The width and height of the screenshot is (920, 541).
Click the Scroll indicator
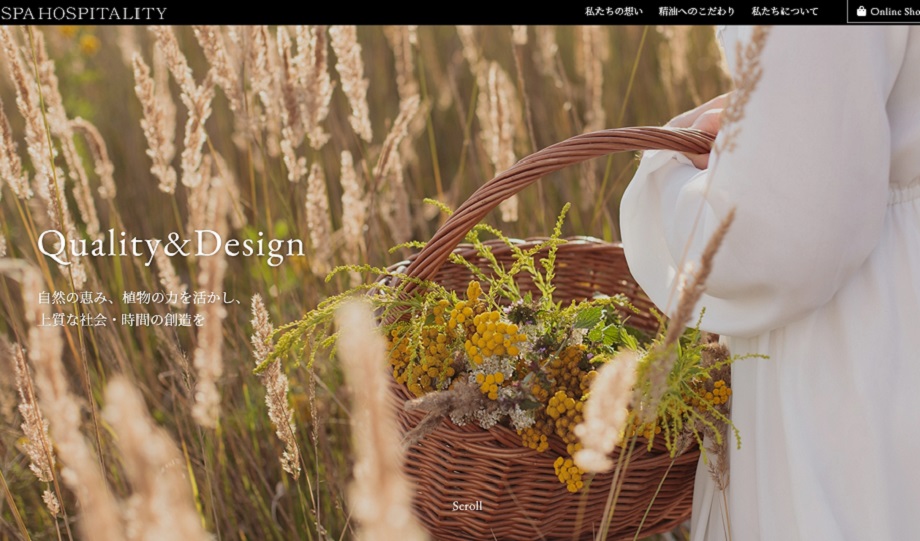click(467, 506)
